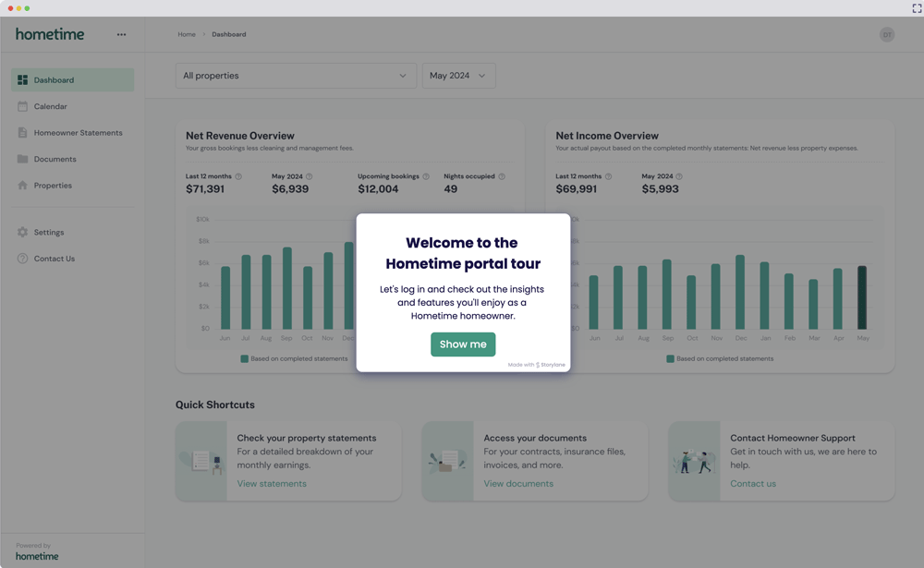Viewport: 924px width, 568px height.
Task: Click the documents illustration thumbnail
Action: pos(448,461)
